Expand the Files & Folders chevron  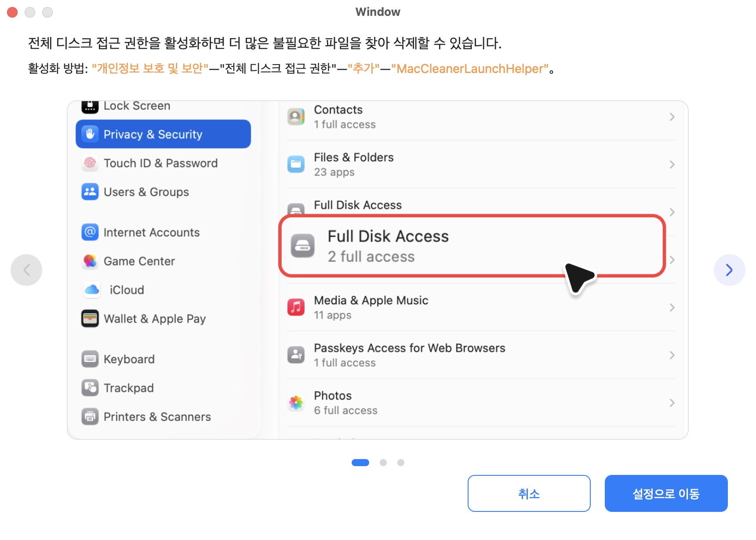point(672,164)
